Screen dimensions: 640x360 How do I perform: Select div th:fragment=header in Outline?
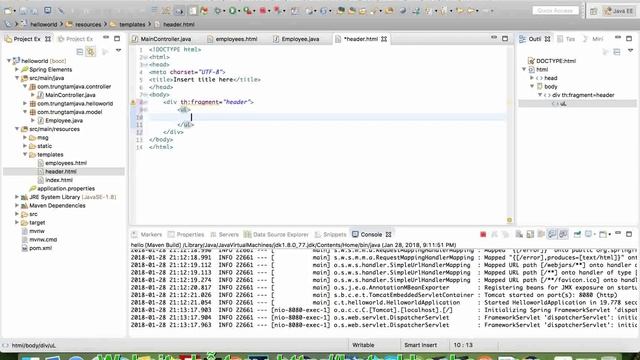583,95
